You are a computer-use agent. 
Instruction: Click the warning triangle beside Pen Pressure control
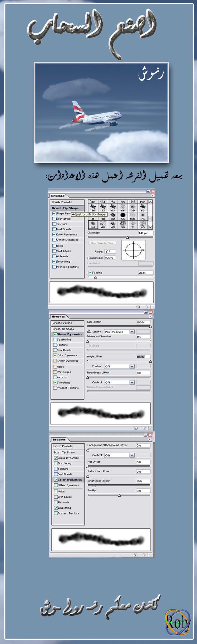(89, 331)
